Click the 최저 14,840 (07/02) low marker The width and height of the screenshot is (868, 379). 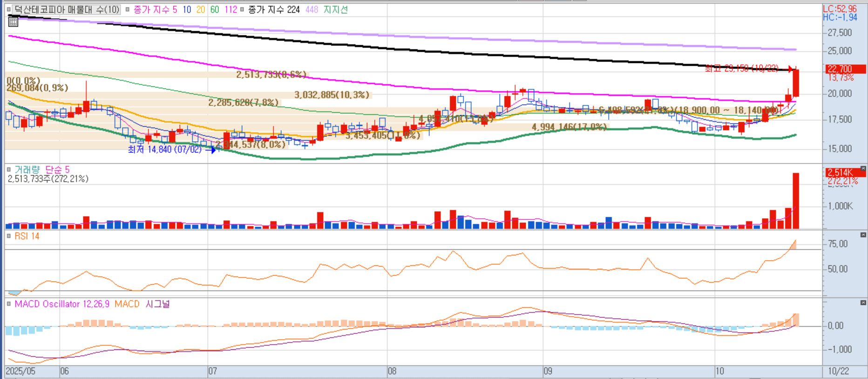165,150
